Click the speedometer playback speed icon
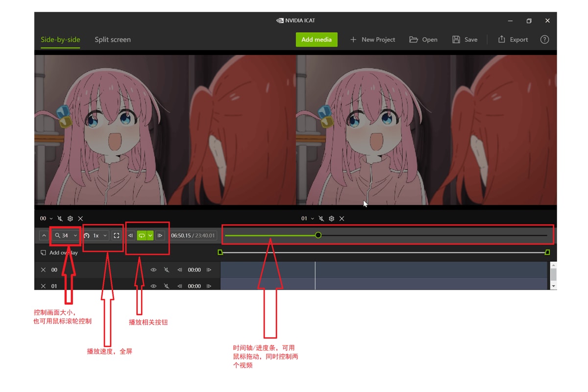The image size is (588, 392). tap(87, 236)
